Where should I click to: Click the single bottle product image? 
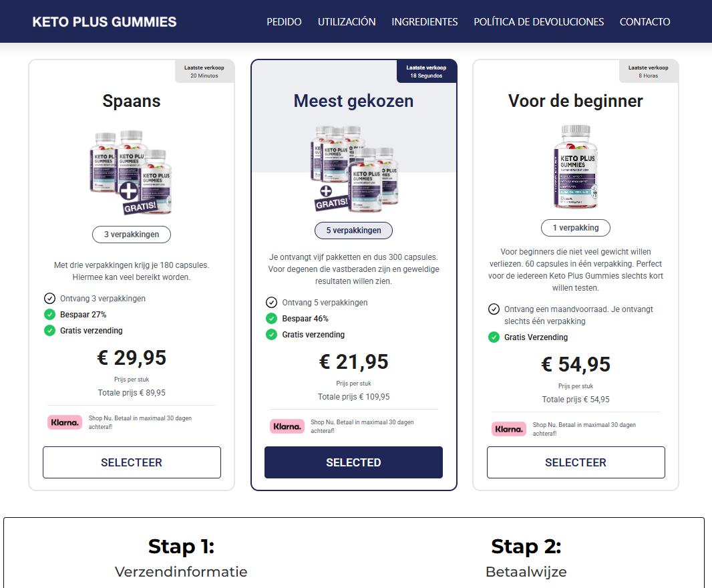(575, 166)
